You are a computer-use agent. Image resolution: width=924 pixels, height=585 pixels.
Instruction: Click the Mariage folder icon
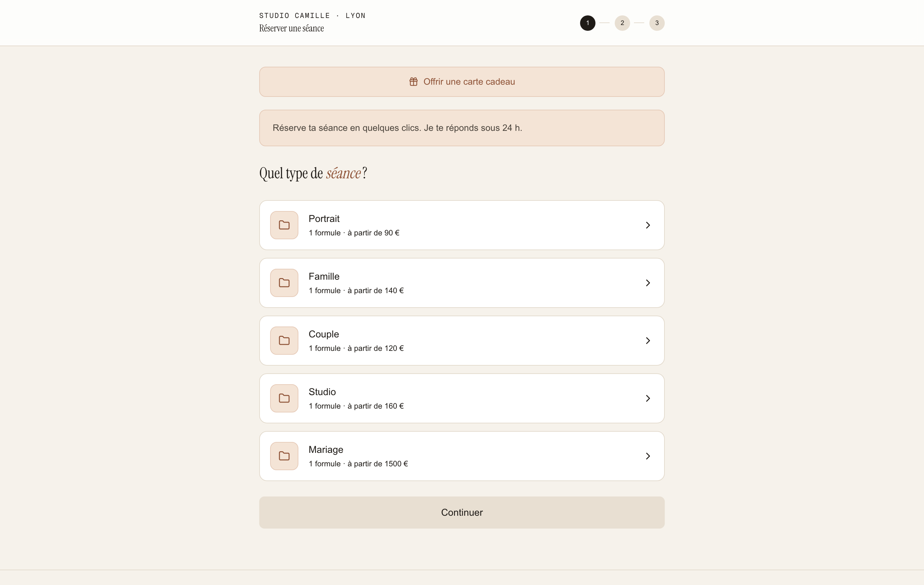284,456
